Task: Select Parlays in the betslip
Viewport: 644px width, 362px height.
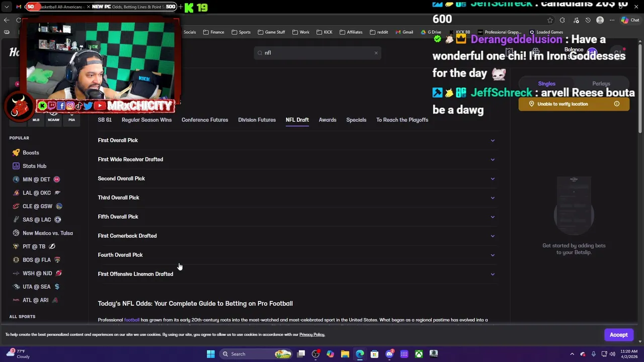Action: (601, 84)
